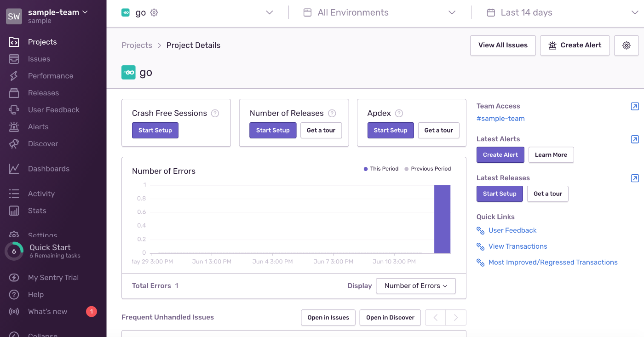
Task: Click the Help question mark icon
Action: point(14,295)
